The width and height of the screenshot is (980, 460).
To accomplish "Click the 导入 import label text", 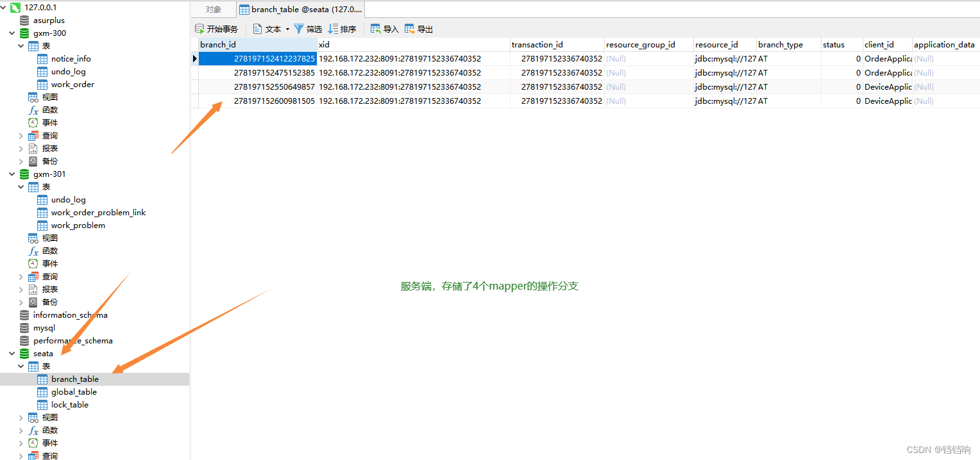I will (391, 29).
